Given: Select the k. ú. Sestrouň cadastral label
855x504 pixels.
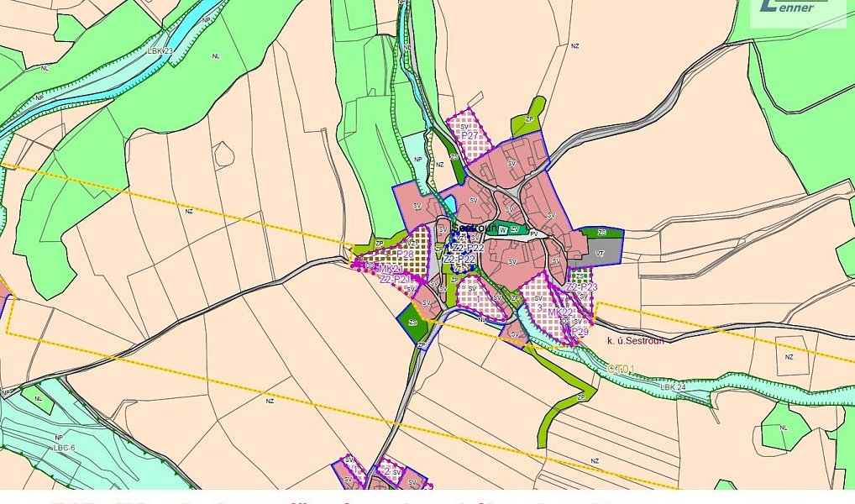Looking at the screenshot, I should pyautogui.click(x=635, y=341).
